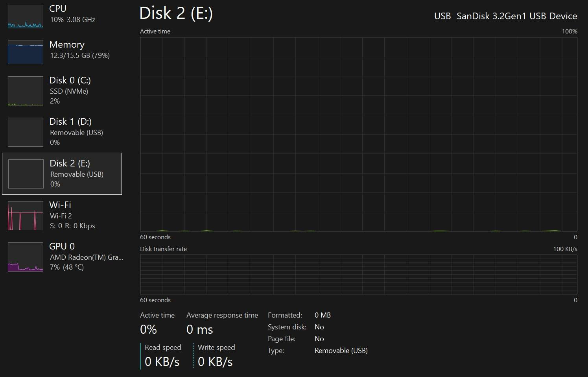
Task: Select the Memory mini graph in sidebar
Action: click(x=26, y=52)
